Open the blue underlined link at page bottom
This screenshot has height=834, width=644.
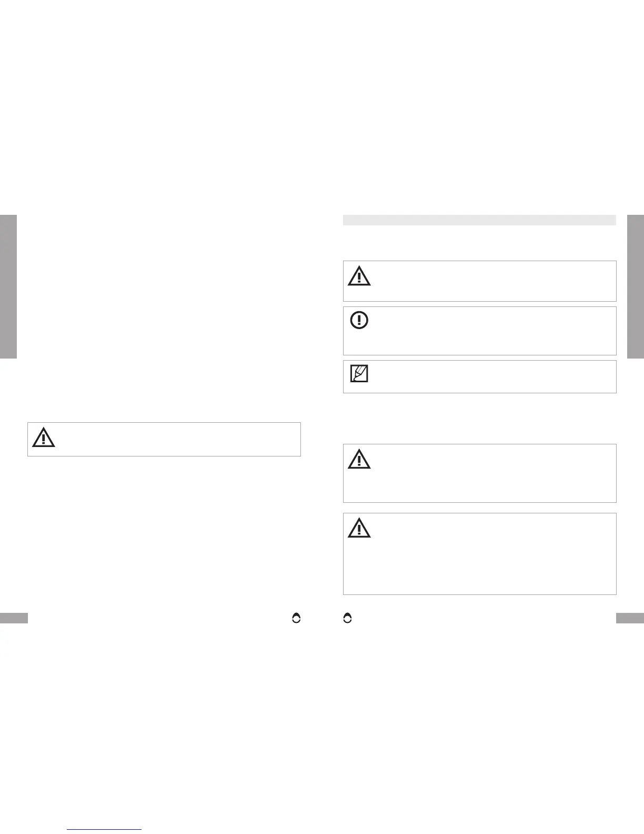click(x=104, y=829)
